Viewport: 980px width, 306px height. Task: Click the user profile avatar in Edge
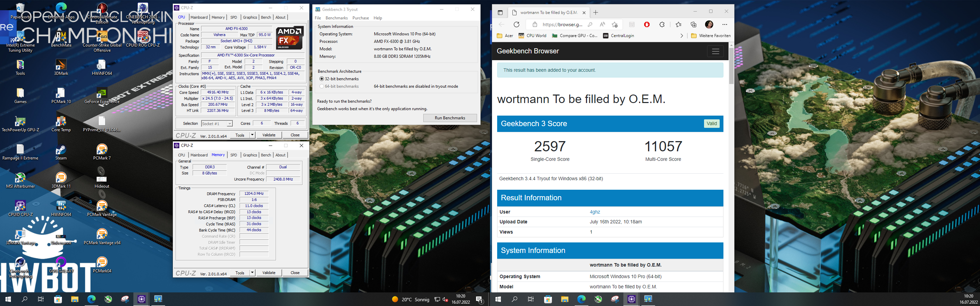[709, 25]
